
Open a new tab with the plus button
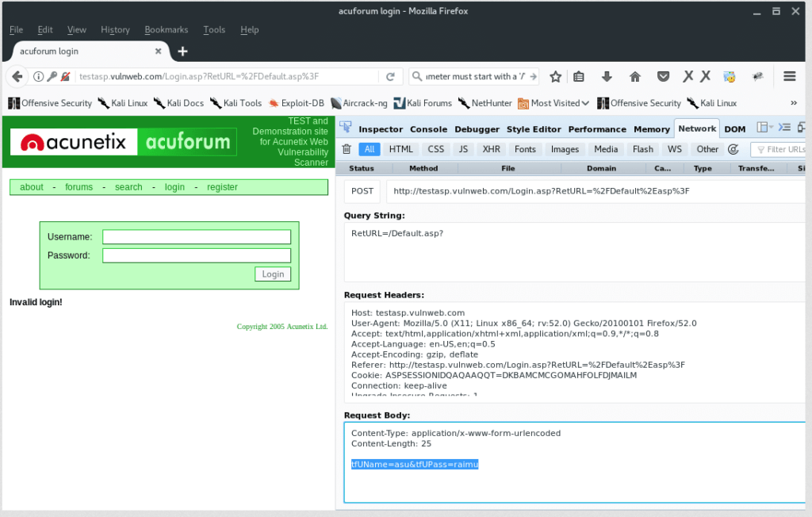(x=183, y=52)
